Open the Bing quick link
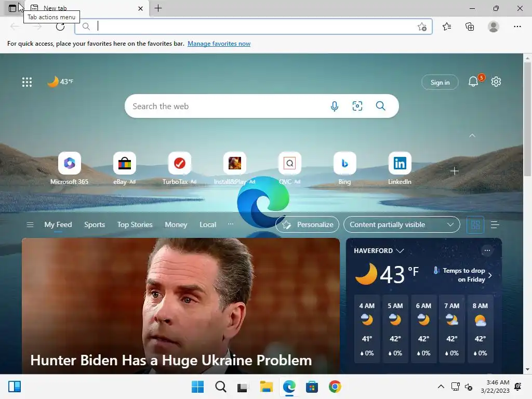The width and height of the screenshot is (532, 399). click(x=345, y=168)
